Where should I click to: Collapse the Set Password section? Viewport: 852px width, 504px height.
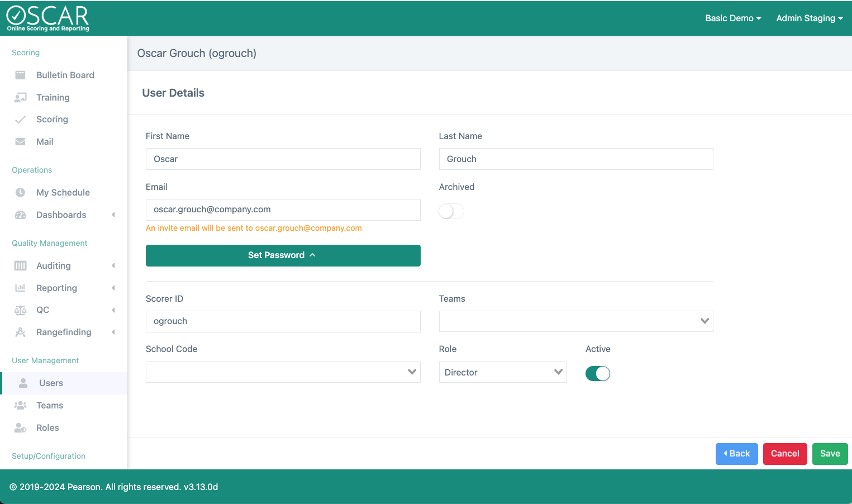[x=283, y=255]
